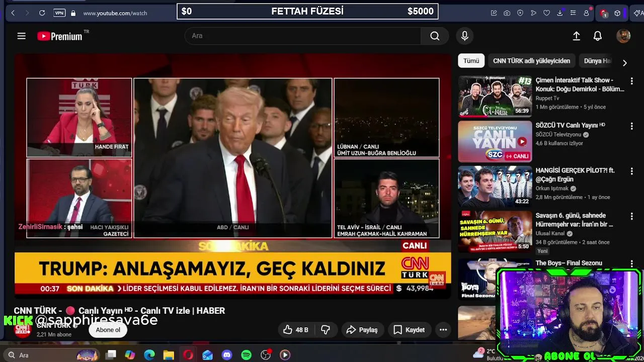Open options menu for SÖZCÜ TV Canlı Yayını
The image size is (644, 362).
tap(632, 126)
